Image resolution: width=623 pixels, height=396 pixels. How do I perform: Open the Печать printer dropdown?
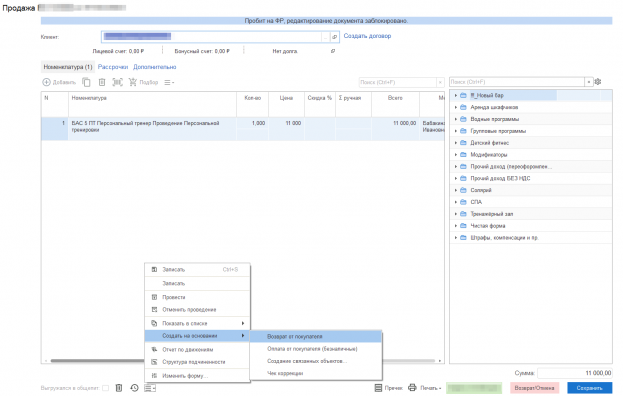click(425, 388)
